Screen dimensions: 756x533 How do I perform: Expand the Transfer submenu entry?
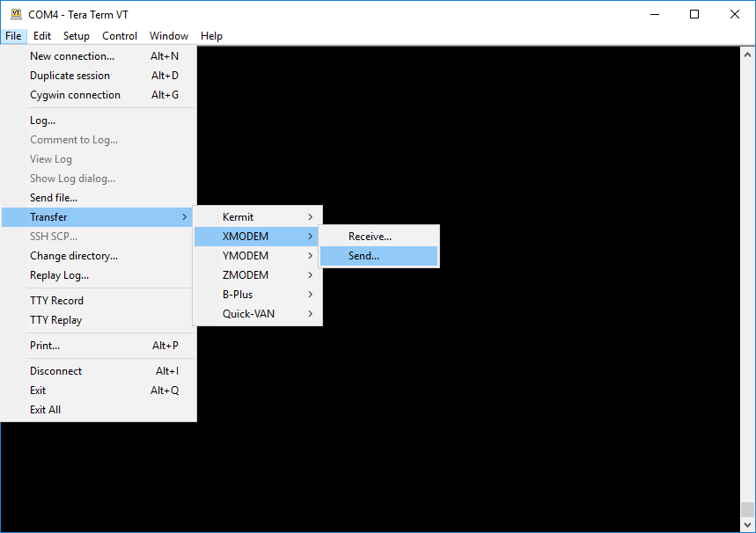tap(99, 217)
